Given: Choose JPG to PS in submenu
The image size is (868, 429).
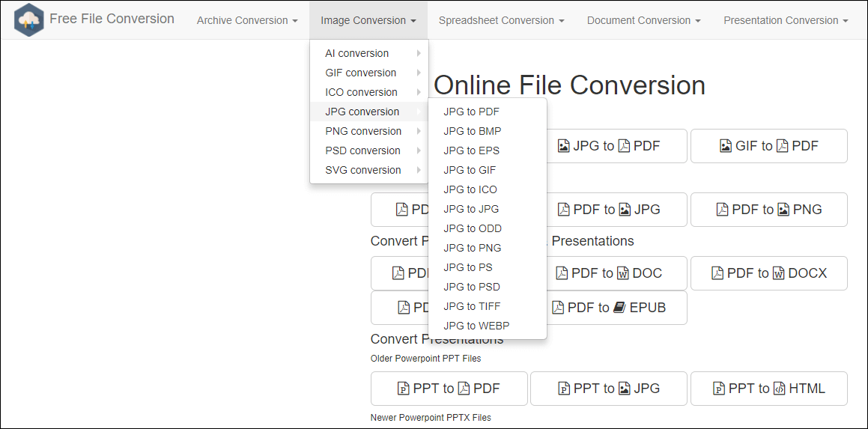Looking at the screenshot, I should pos(487,267).
